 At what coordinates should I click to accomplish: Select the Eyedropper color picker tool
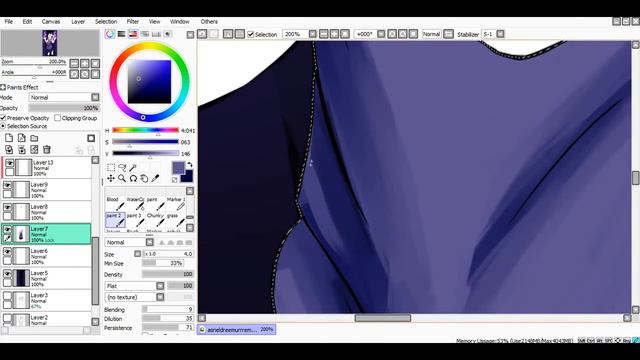[x=155, y=178]
